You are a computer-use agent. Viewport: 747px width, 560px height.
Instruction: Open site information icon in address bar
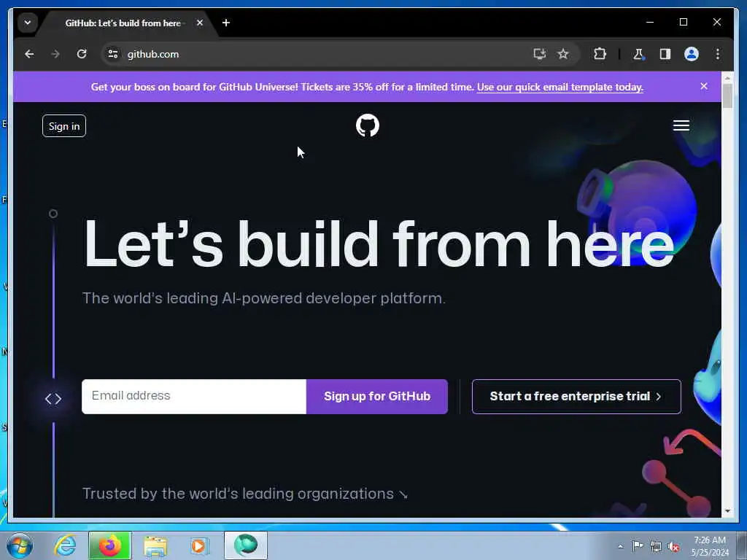point(113,54)
